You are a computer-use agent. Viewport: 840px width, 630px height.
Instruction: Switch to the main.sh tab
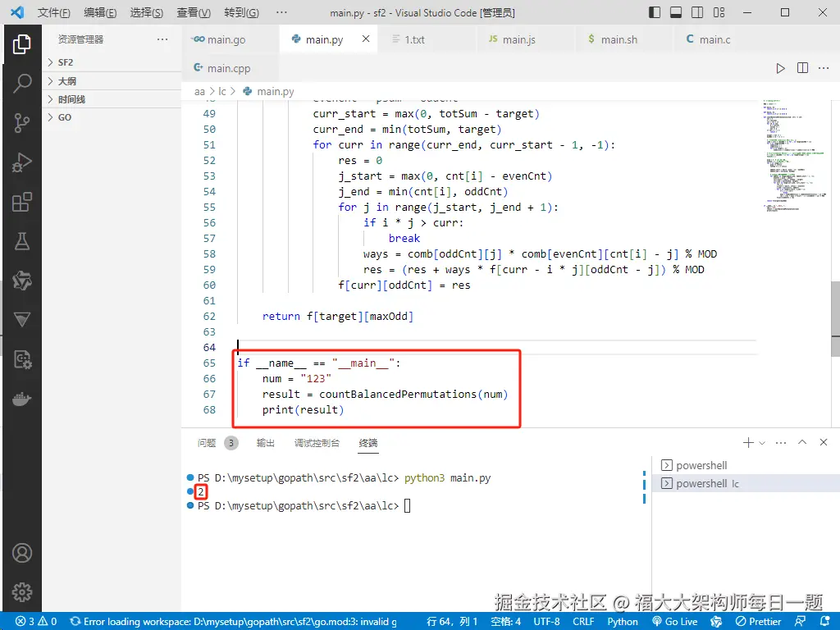click(623, 39)
